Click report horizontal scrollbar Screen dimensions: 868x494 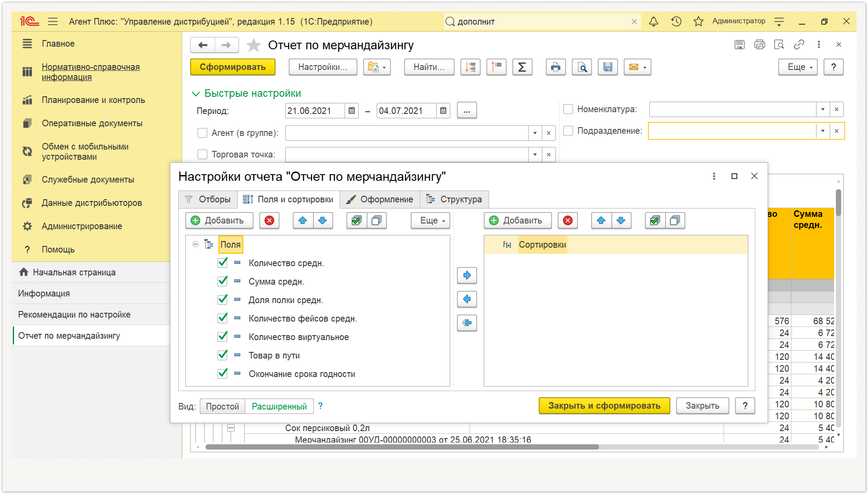(402, 447)
